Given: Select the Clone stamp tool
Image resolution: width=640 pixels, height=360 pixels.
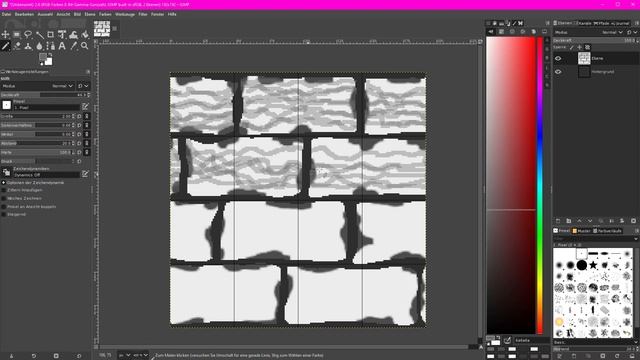Looking at the screenshot, I should click(x=28, y=46).
